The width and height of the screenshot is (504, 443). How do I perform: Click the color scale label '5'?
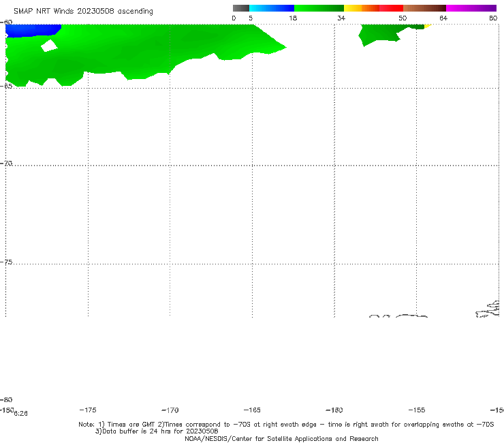pyautogui.click(x=251, y=18)
